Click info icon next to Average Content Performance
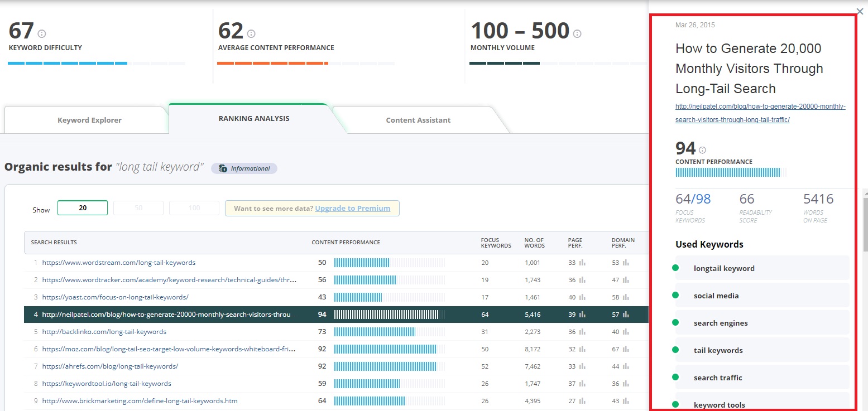 click(251, 34)
